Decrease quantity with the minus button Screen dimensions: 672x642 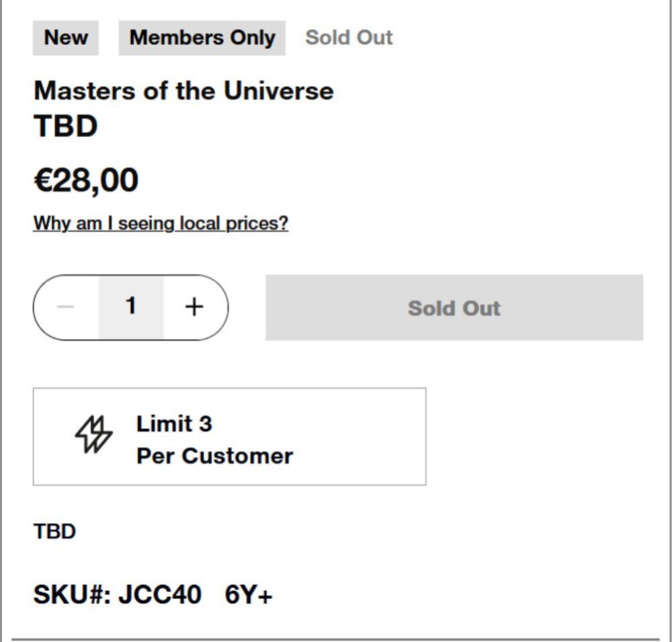66,307
